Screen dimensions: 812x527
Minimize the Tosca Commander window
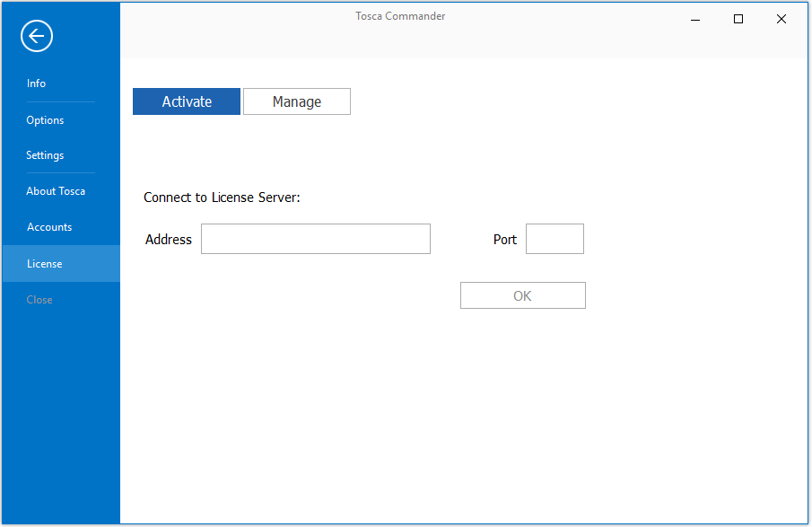click(x=695, y=20)
